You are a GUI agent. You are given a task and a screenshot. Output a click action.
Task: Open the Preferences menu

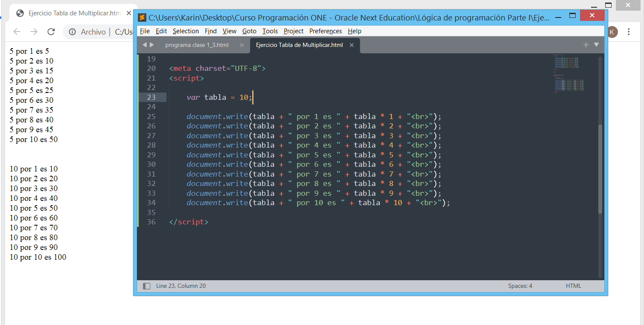[326, 31]
